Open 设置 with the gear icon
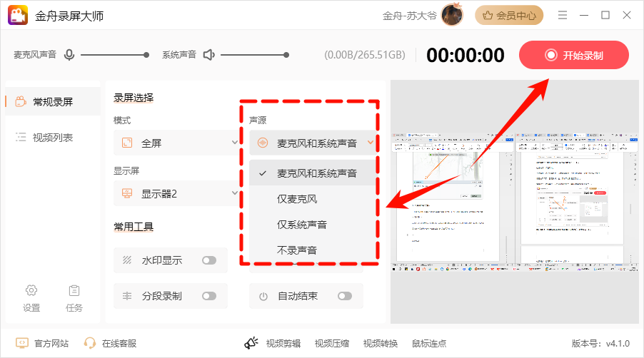This screenshot has height=358, width=644. [x=31, y=290]
